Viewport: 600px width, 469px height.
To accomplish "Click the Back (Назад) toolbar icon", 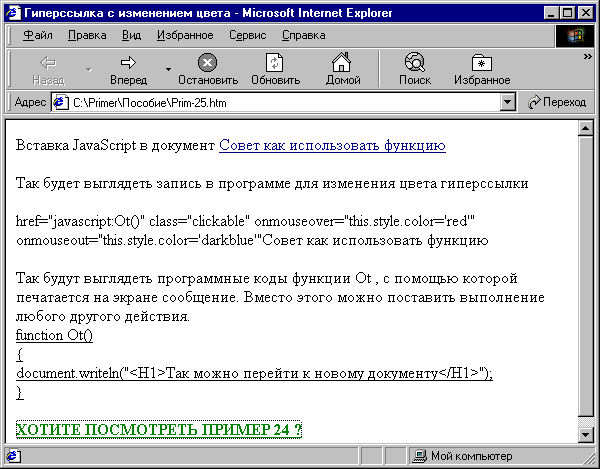I will tap(48, 63).
